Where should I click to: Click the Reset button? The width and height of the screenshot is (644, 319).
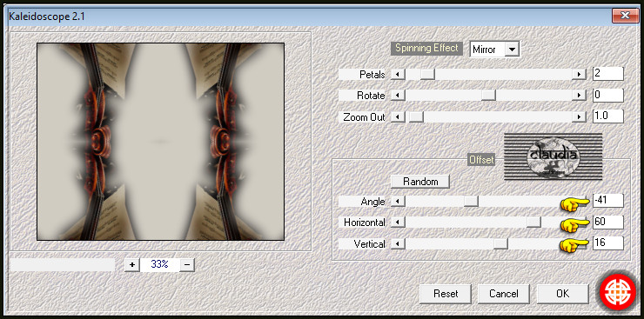(446, 294)
